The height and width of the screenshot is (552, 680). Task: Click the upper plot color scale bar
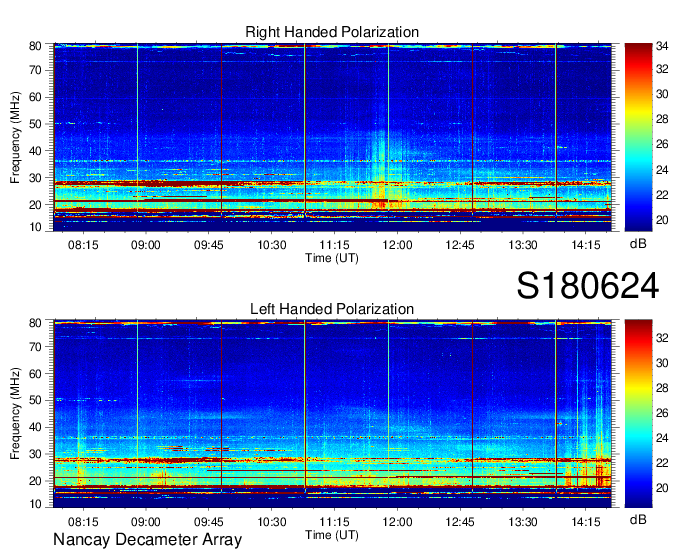click(x=638, y=137)
